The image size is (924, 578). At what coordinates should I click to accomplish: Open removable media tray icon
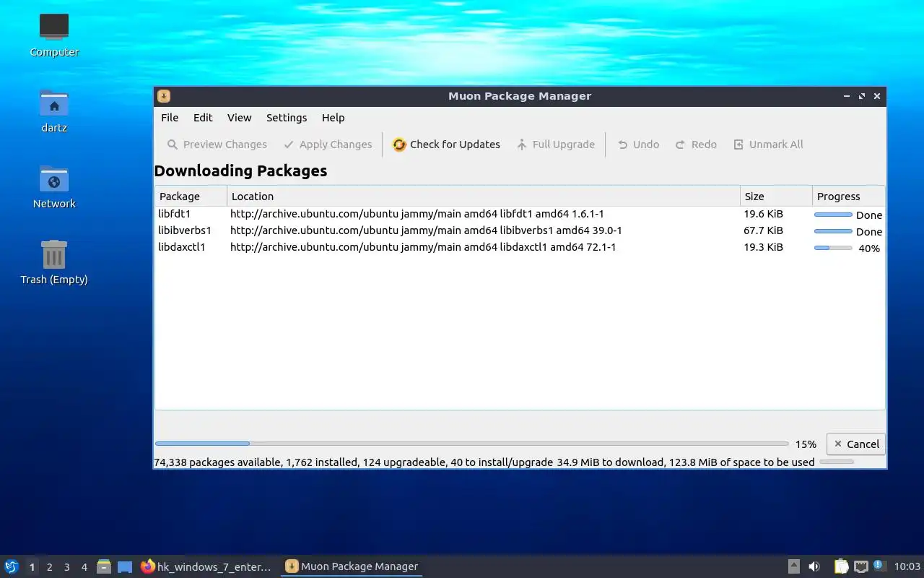[x=793, y=567]
